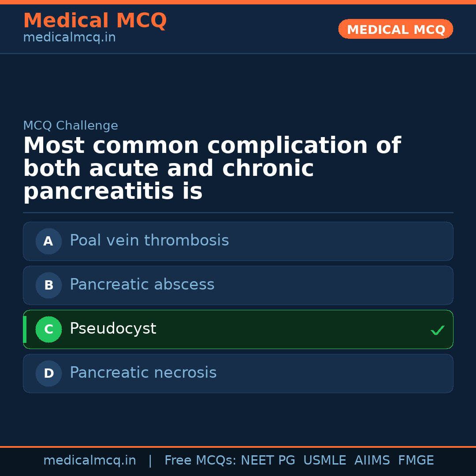Select the circular B badge icon
Viewport: 476px width, 476px height.
tap(48, 285)
